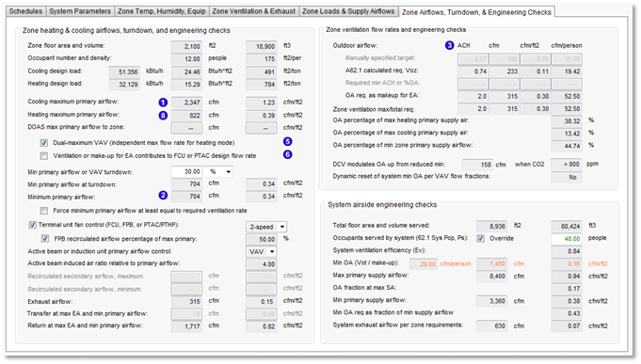The width and height of the screenshot is (641, 364).
Task: Open the % unit dropdown for VAV turndown
Action: pyautogui.click(x=217, y=172)
